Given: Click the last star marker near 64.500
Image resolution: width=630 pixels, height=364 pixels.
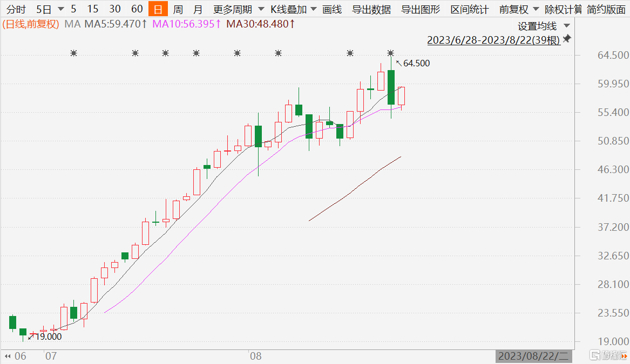Looking at the screenshot, I should click(390, 53).
